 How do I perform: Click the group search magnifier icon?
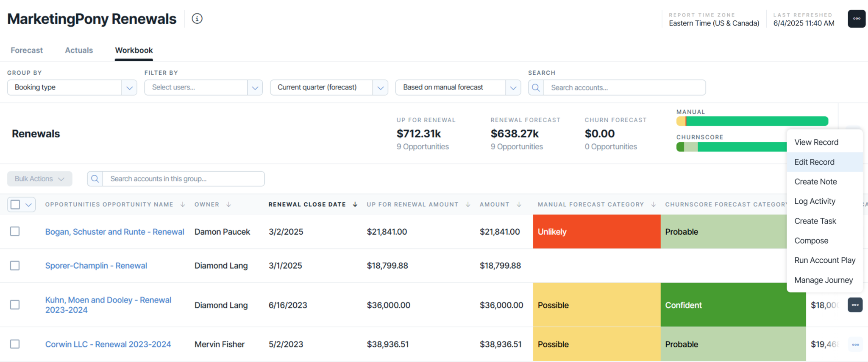click(95, 179)
